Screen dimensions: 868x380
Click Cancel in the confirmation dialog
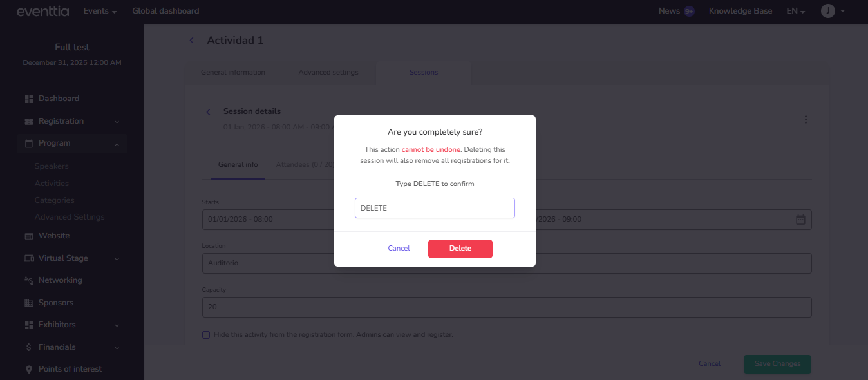399,249
